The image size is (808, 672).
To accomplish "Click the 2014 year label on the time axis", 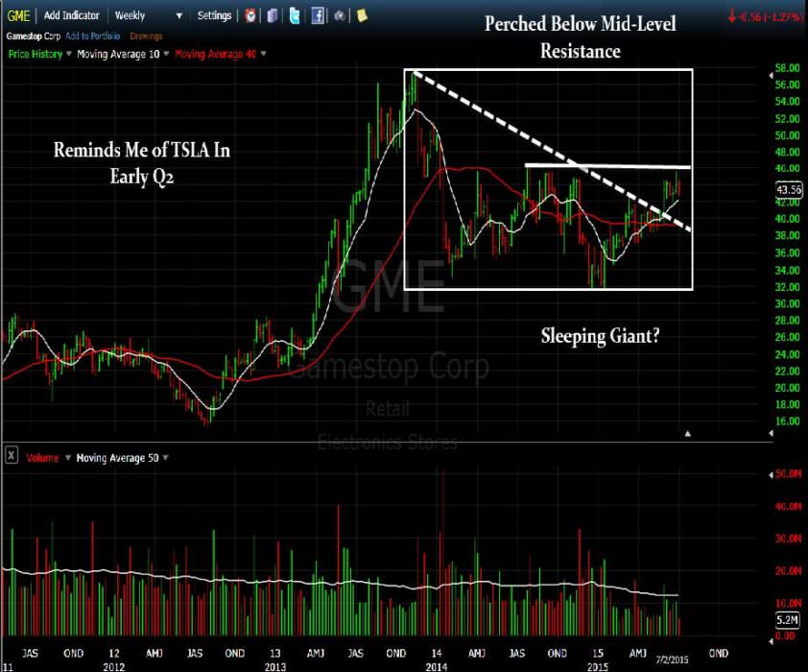I will (437, 666).
